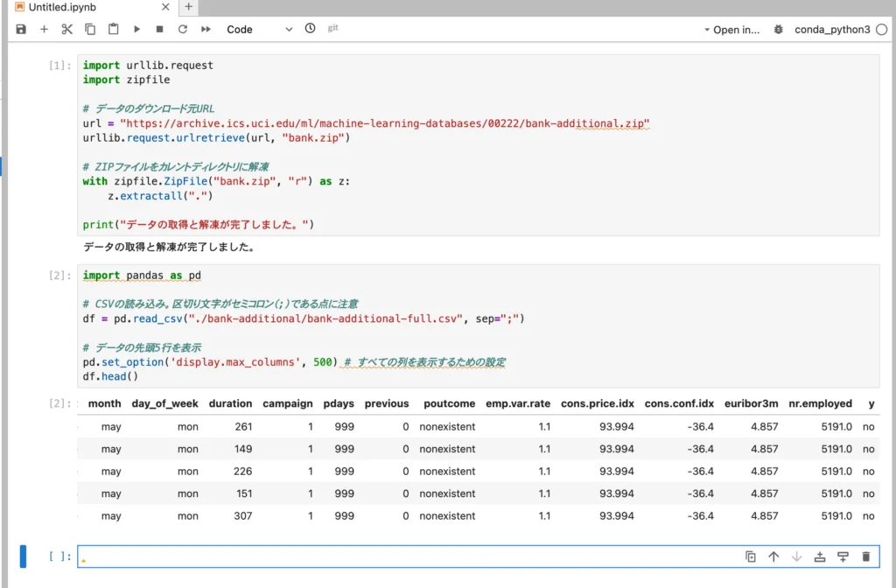
Task: Click inside the empty code cell input
Action: [x=394, y=556]
